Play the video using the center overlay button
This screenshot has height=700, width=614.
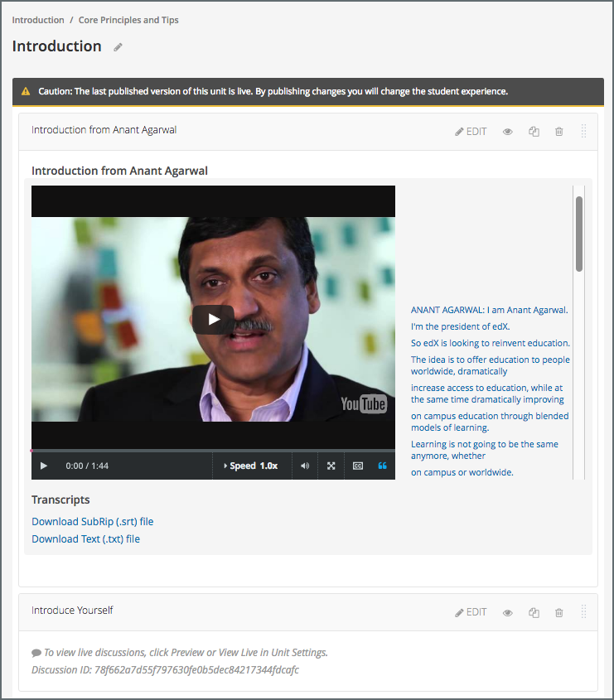coord(214,320)
